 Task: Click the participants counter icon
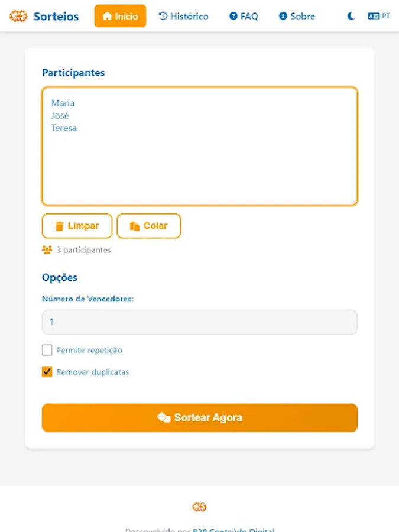click(x=47, y=249)
